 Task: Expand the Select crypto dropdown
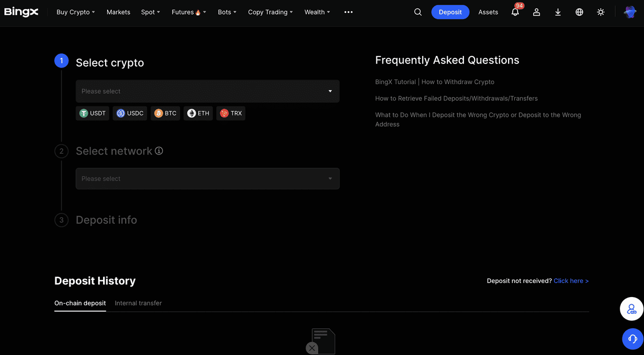(x=207, y=91)
